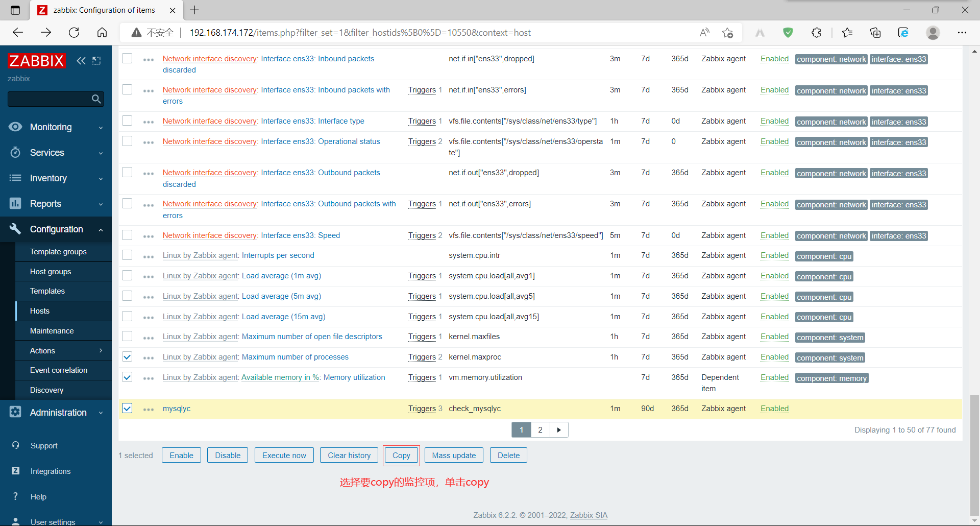Click the Read aloud icon in address bar
This screenshot has height=526, width=980.
tap(704, 33)
